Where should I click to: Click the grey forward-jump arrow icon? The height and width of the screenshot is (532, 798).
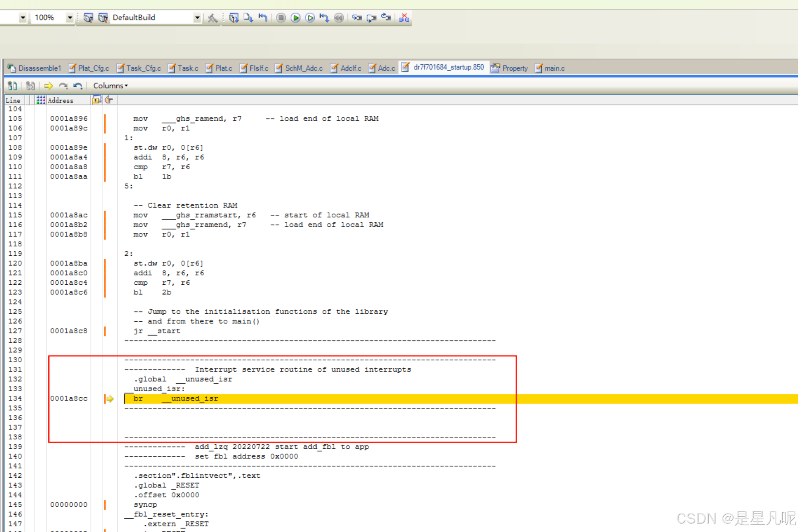pyautogui.click(x=63, y=86)
